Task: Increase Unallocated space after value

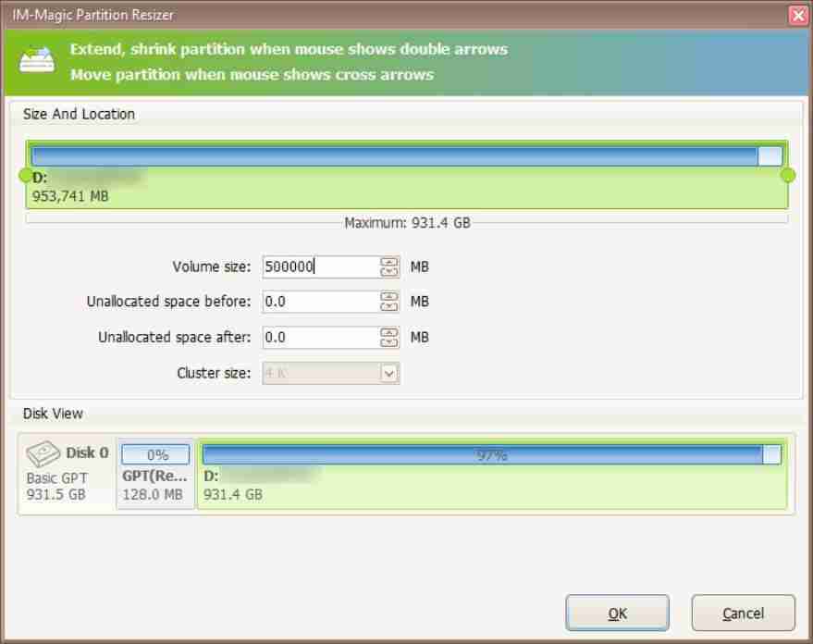Action: tap(389, 332)
